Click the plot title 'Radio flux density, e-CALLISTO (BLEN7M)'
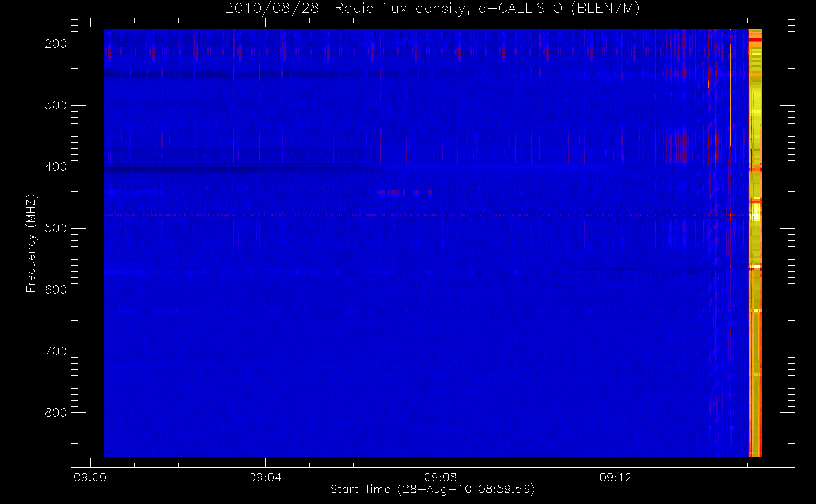Image resolution: width=816 pixels, height=504 pixels. (487, 8)
